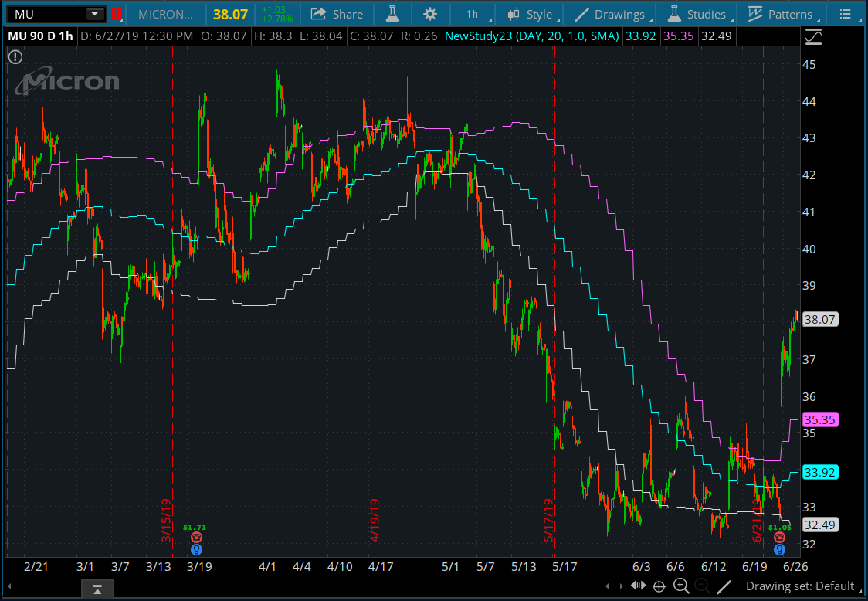Click the 32.49 price bubble on axis
868x601 pixels.
point(820,525)
